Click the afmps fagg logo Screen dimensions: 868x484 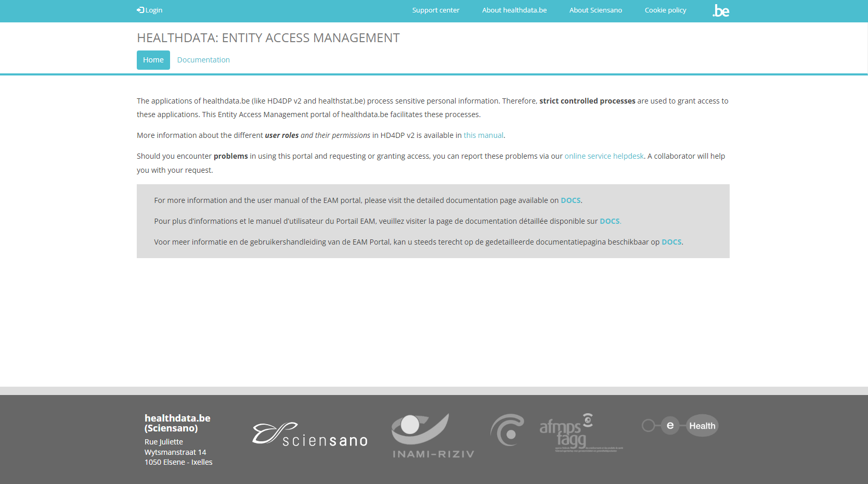(x=580, y=433)
